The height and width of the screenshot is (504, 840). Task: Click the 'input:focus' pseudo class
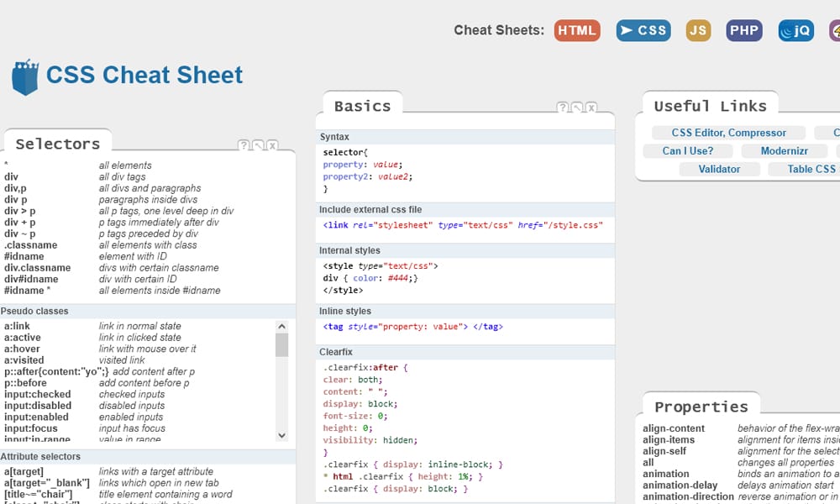coord(31,428)
